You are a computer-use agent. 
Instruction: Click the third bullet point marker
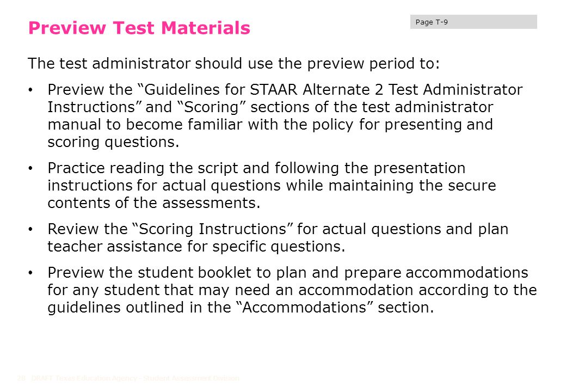click(30, 229)
